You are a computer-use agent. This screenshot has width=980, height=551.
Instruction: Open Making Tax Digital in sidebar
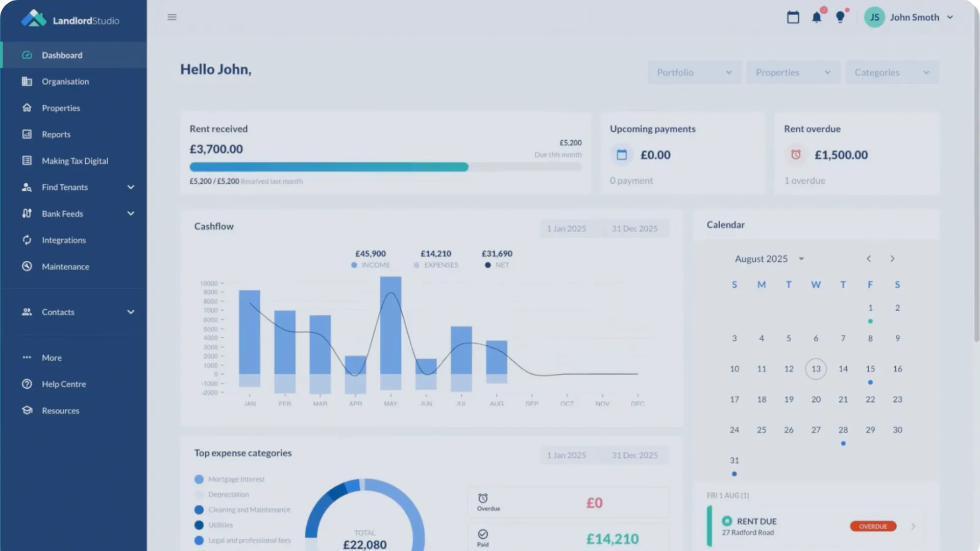[75, 161]
